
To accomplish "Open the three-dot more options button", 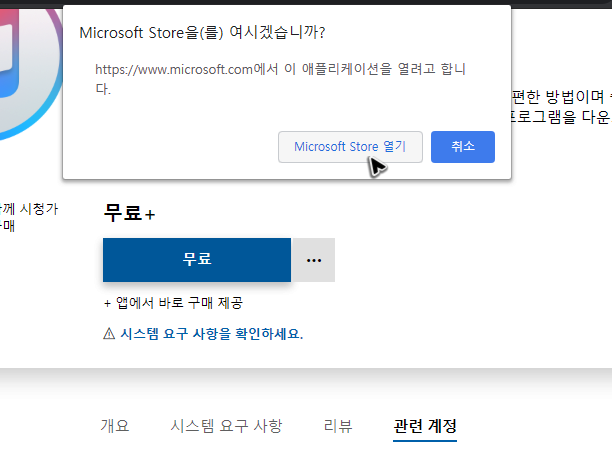I will click(x=314, y=260).
